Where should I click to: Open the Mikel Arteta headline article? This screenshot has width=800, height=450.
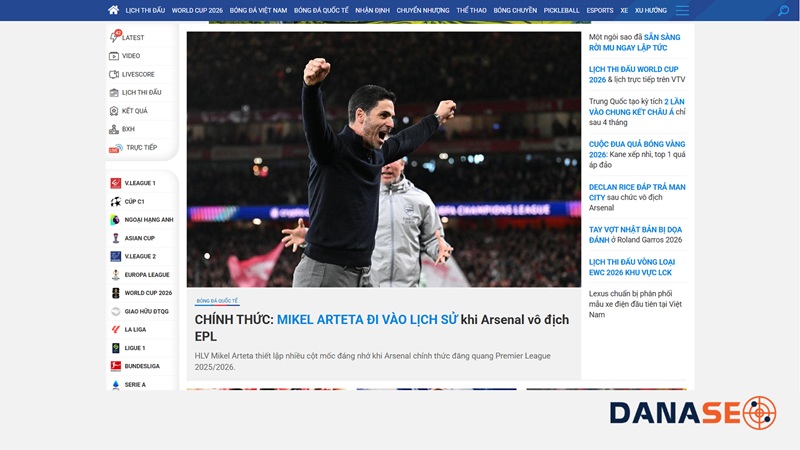(x=382, y=328)
